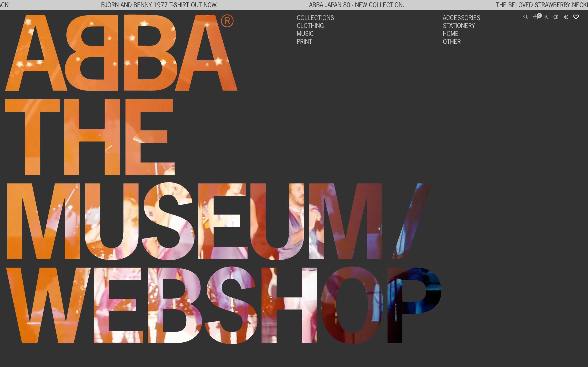Click the Strawberry Necklace announcement text

click(x=541, y=5)
